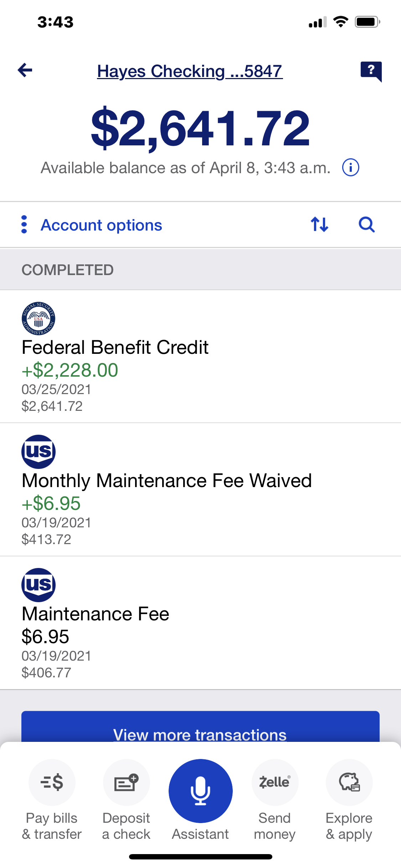
Task: Tap the $2,641.72 available balance amount
Action: pyautogui.click(x=200, y=129)
